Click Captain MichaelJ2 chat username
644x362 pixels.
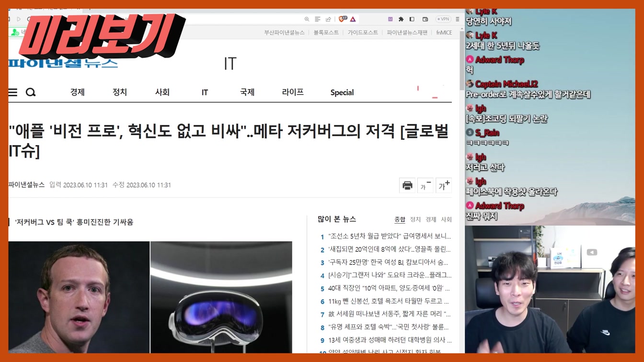pos(506,84)
